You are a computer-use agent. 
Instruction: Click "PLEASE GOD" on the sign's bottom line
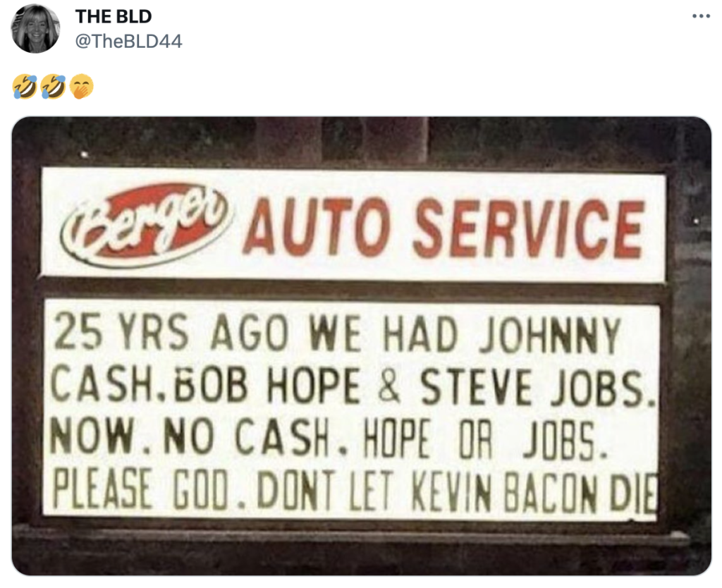click(140, 489)
